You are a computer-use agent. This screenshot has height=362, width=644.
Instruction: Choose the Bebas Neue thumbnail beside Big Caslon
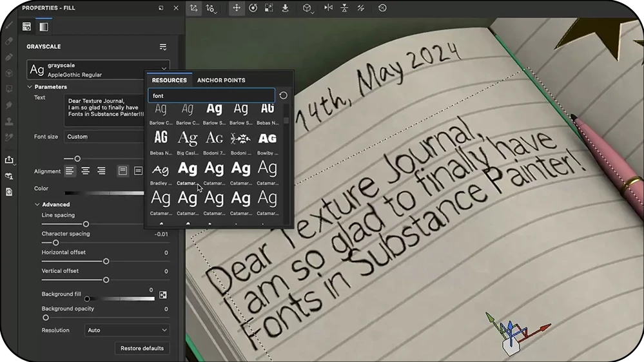coord(161,142)
